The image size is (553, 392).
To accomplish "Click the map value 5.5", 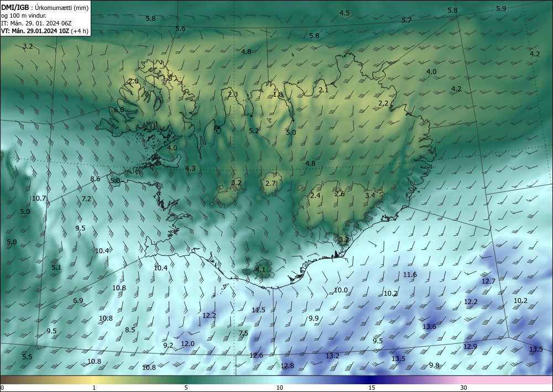I will [27, 357].
